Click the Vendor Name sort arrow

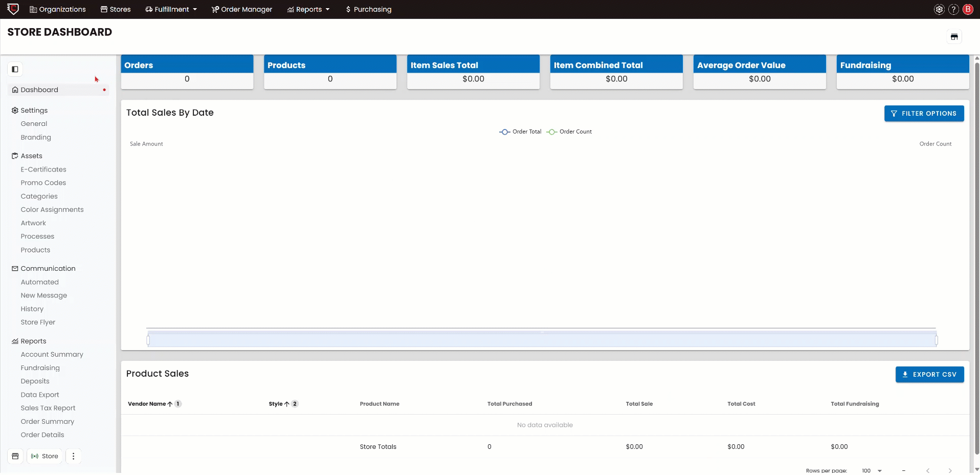pos(170,404)
